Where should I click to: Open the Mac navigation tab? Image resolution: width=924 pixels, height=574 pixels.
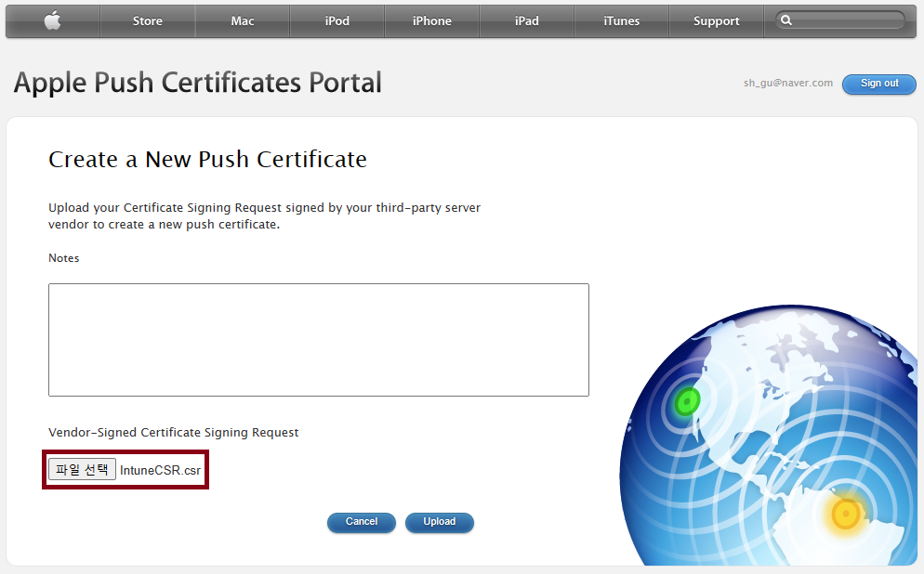(243, 21)
